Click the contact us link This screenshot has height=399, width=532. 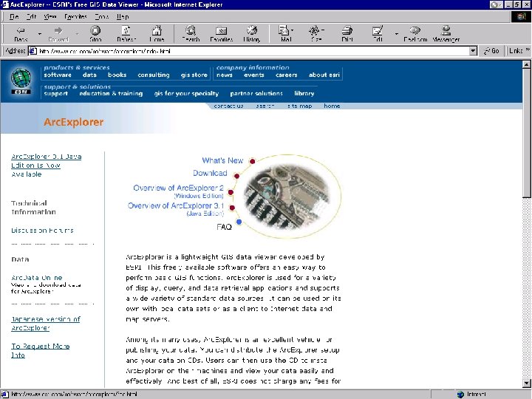pyautogui.click(x=228, y=106)
